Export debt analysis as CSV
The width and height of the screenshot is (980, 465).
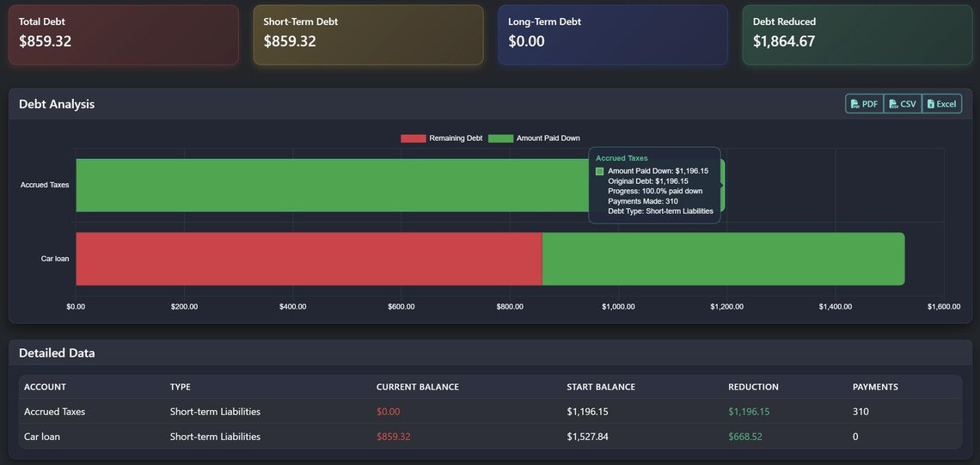(x=903, y=104)
